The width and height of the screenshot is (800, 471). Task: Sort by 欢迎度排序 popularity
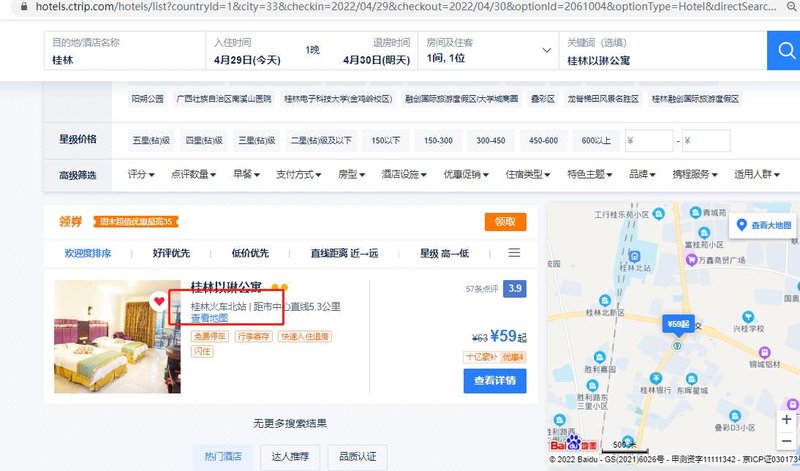88,253
